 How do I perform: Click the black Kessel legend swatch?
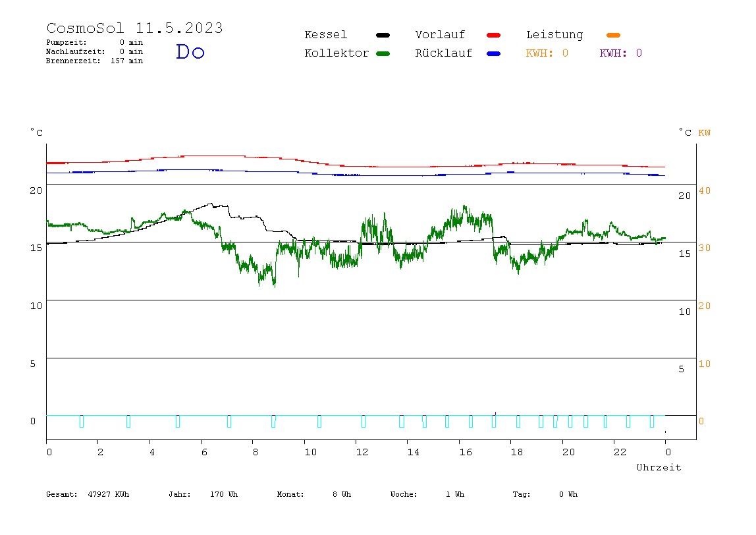(383, 35)
